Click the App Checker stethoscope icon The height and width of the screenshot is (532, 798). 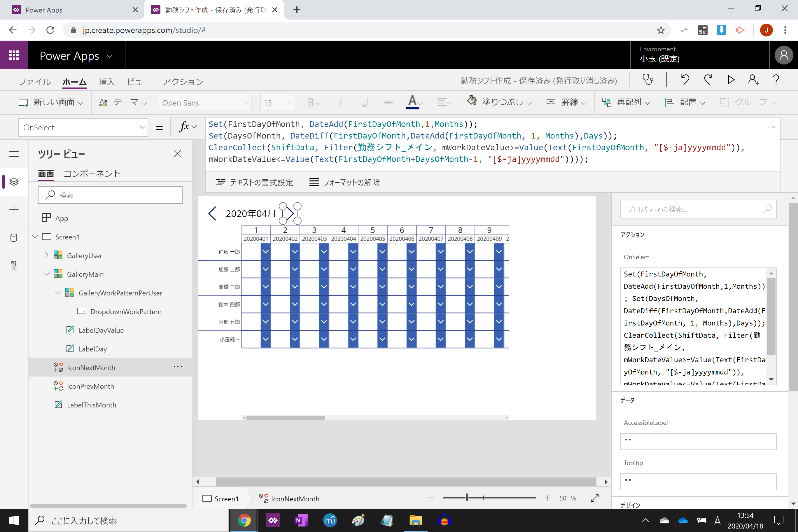click(x=647, y=80)
